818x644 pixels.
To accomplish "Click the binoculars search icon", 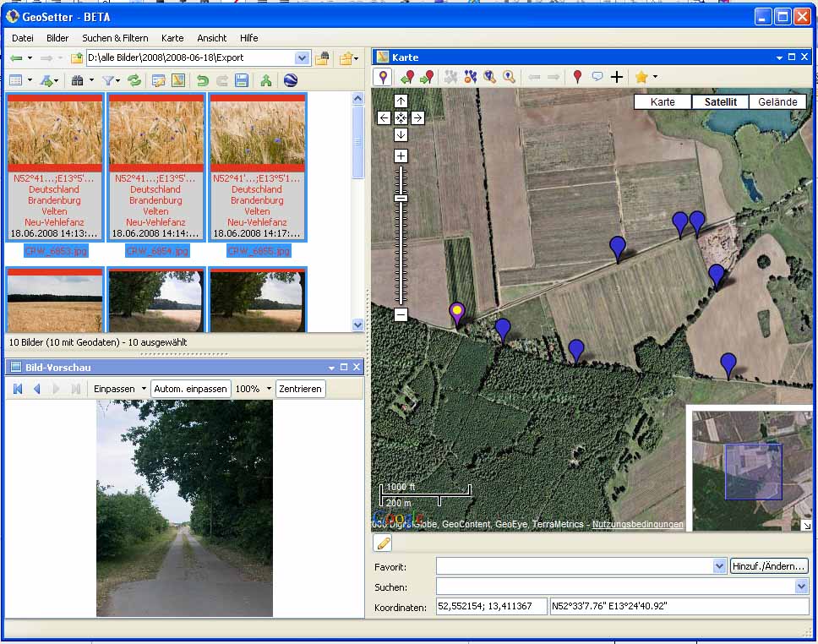I will (x=78, y=80).
